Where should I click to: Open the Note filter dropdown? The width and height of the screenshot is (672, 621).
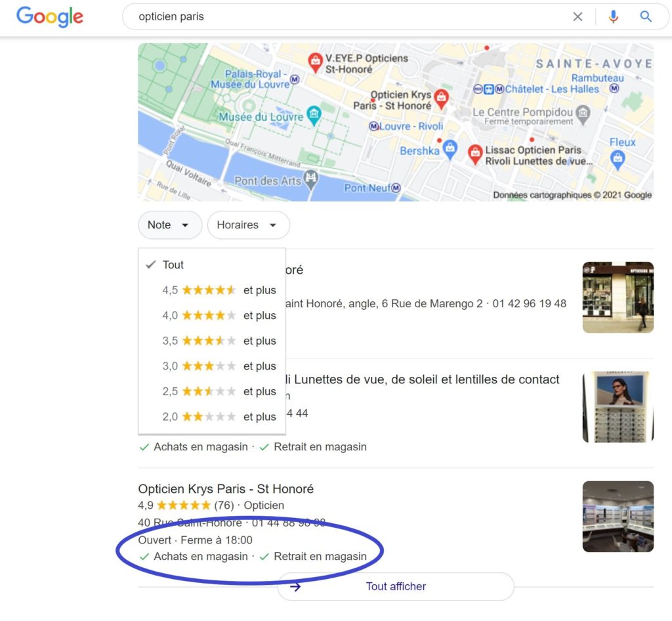point(170,225)
